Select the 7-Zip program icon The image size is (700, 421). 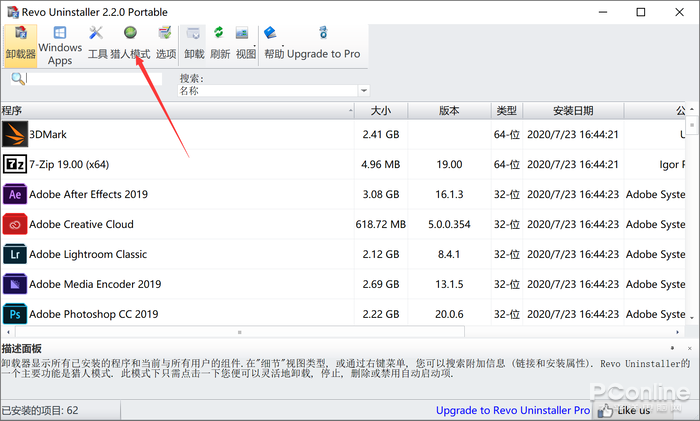pos(15,164)
